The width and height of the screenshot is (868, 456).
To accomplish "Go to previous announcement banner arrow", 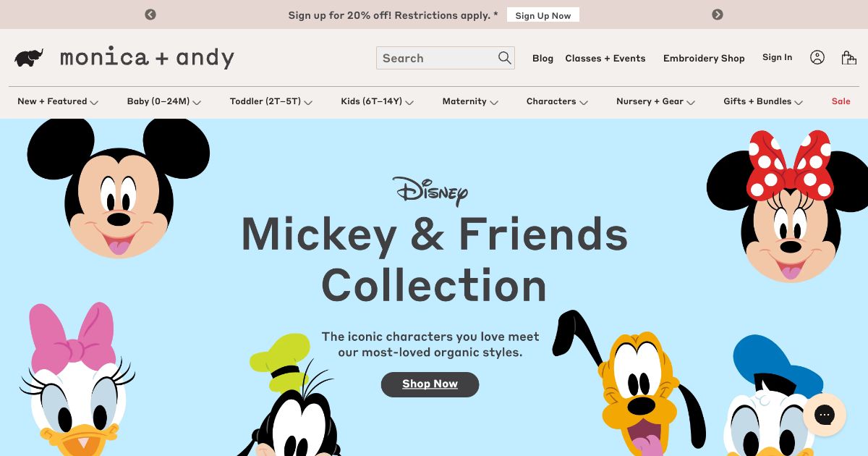I will [x=150, y=14].
